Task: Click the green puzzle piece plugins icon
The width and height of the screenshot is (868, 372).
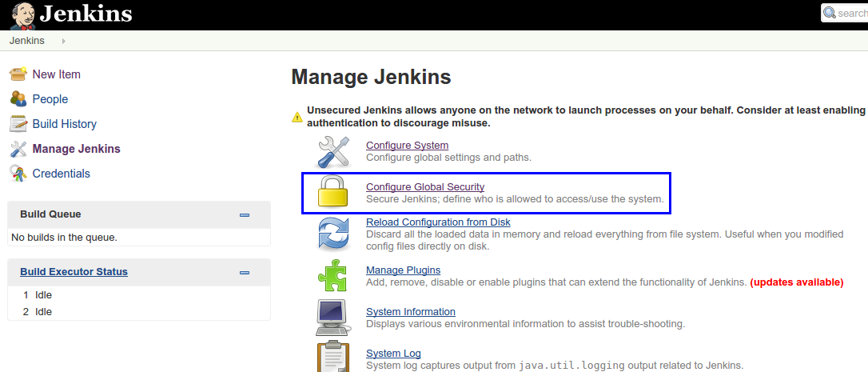Action: pos(332,275)
